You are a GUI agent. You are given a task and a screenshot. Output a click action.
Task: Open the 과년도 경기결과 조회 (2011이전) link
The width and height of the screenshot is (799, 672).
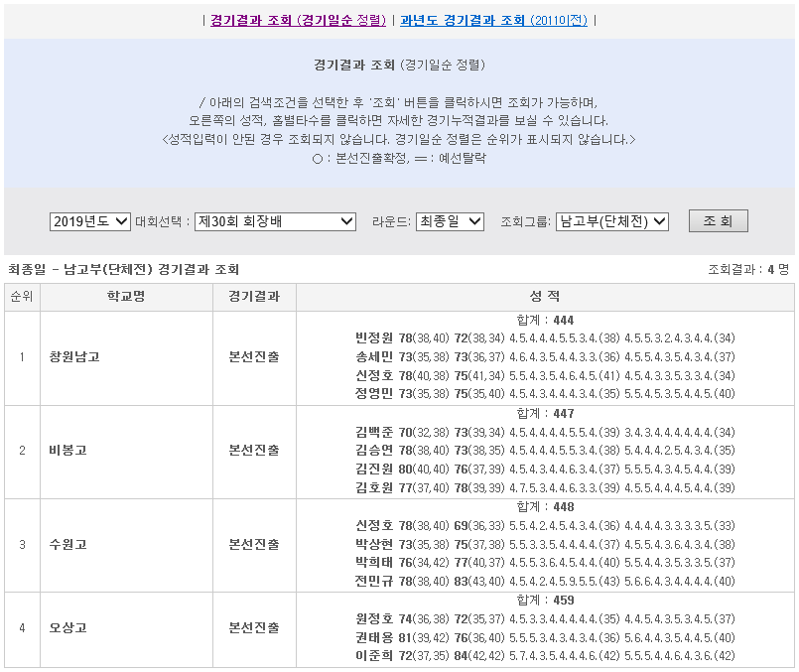point(493,21)
